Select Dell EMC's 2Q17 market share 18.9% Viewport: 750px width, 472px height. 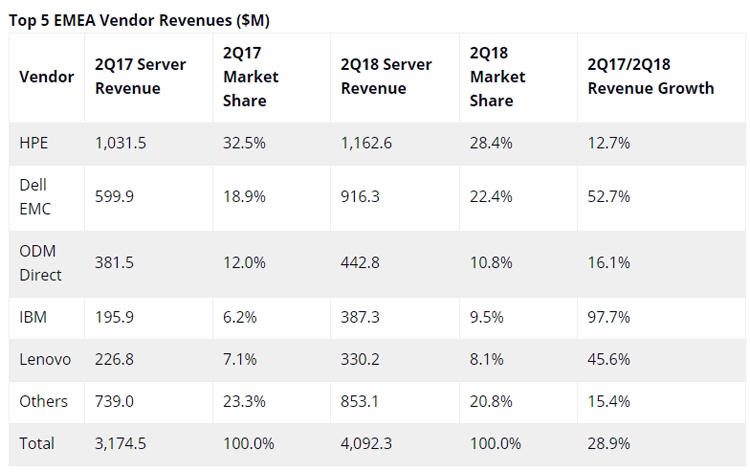pos(244,197)
